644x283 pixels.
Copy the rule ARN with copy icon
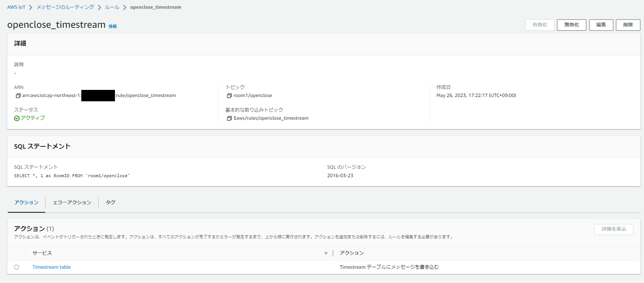tap(18, 96)
